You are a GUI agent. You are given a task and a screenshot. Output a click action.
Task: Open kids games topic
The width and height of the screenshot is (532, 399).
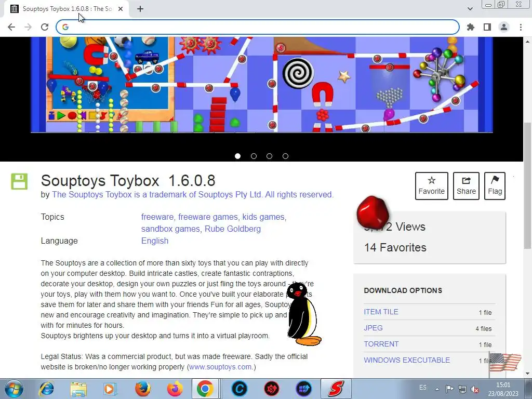[263, 217]
